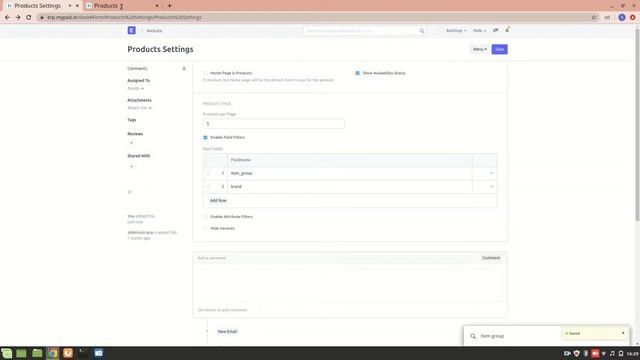Post with the Comment button
640x360 pixels.
[491, 258]
